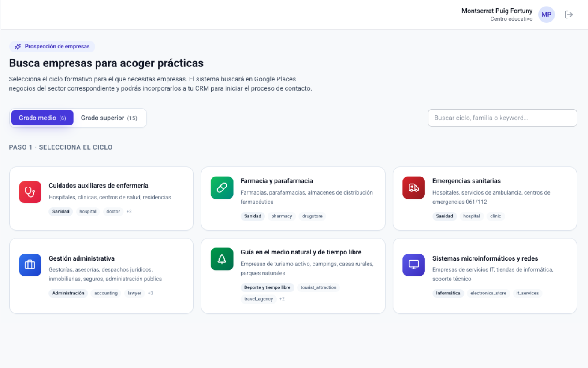Click +3 more tags in Gestión administrativa card
The width and height of the screenshot is (588, 368).
tap(150, 293)
